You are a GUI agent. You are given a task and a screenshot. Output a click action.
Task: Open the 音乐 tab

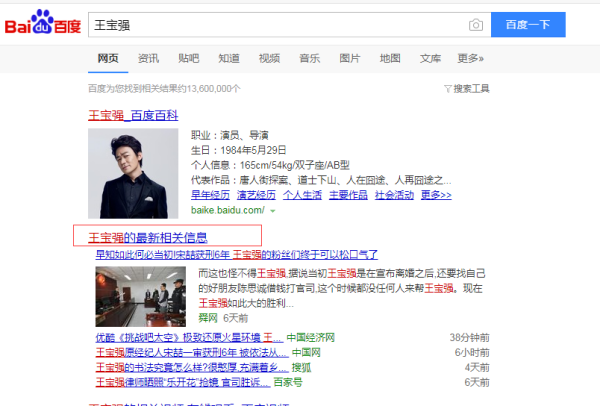coord(310,59)
